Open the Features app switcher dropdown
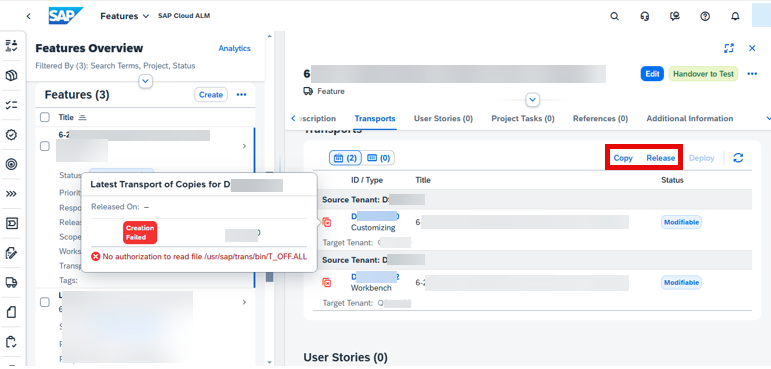Image resolution: width=771 pixels, height=369 pixels. point(124,16)
